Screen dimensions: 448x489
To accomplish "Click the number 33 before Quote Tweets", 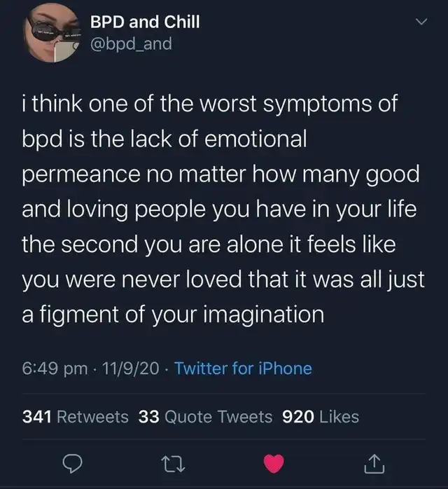I will [x=149, y=417].
